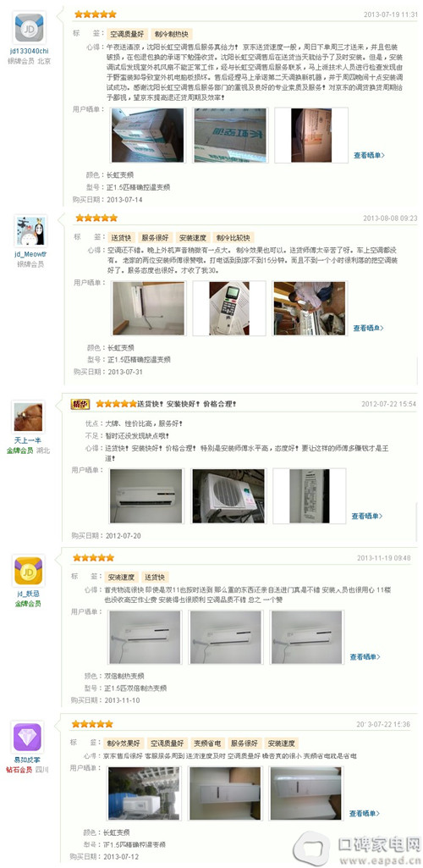This screenshot has height=868, width=423.
Task: Select the 制冷制热快 tag
Action: pyautogui.click(x=172, y=34)
